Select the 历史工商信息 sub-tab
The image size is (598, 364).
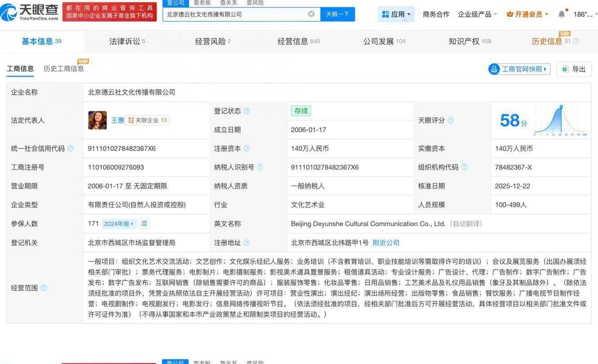(63, 69)
